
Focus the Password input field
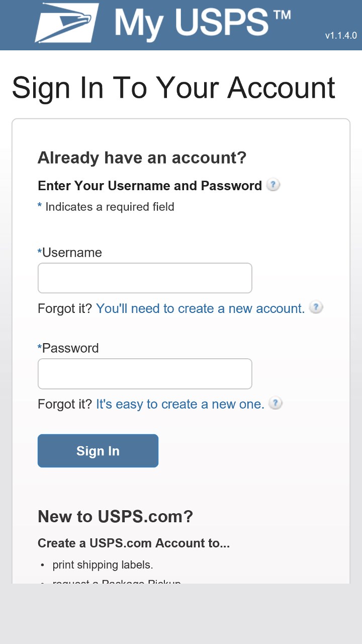(145, 373)
